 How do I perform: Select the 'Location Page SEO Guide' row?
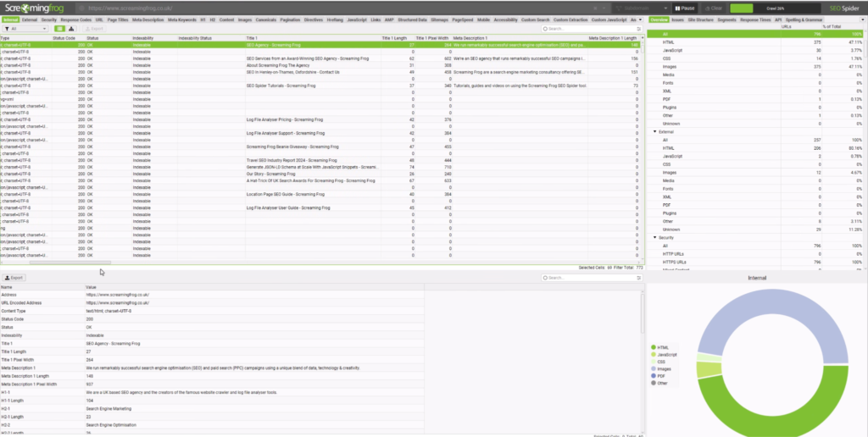(x=320, y=194)
